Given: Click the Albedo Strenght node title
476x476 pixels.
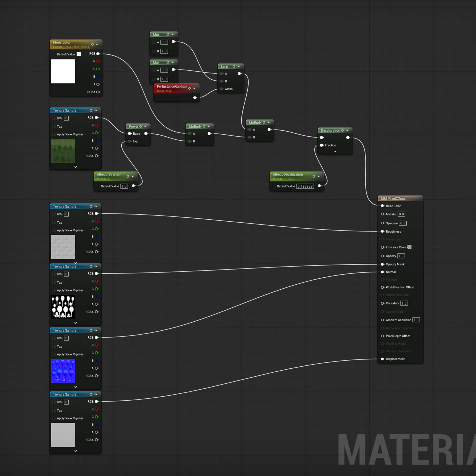Looking at the screenshot, I should (109, 175).
